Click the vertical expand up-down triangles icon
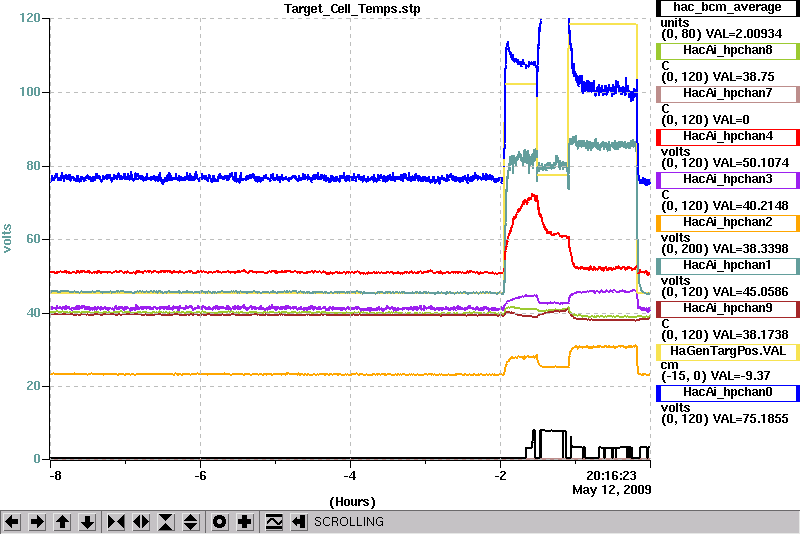The image size is (800, 534). click(x=190, y=522)
